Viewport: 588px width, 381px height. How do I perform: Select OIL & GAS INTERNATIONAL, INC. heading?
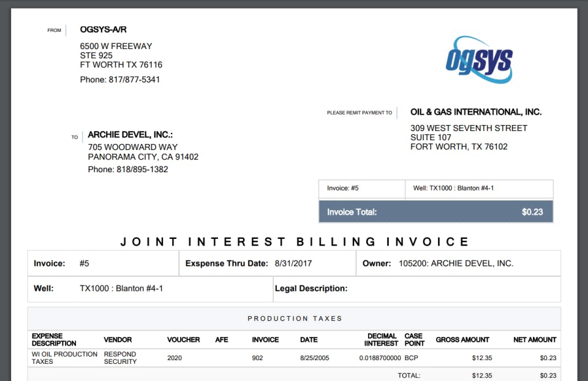[476, 111]
